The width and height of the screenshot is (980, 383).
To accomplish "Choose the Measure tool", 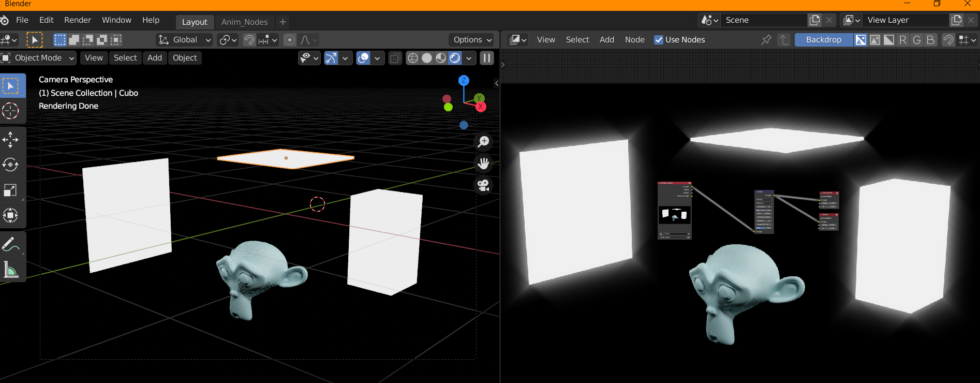I will click(x=11, y=269).
